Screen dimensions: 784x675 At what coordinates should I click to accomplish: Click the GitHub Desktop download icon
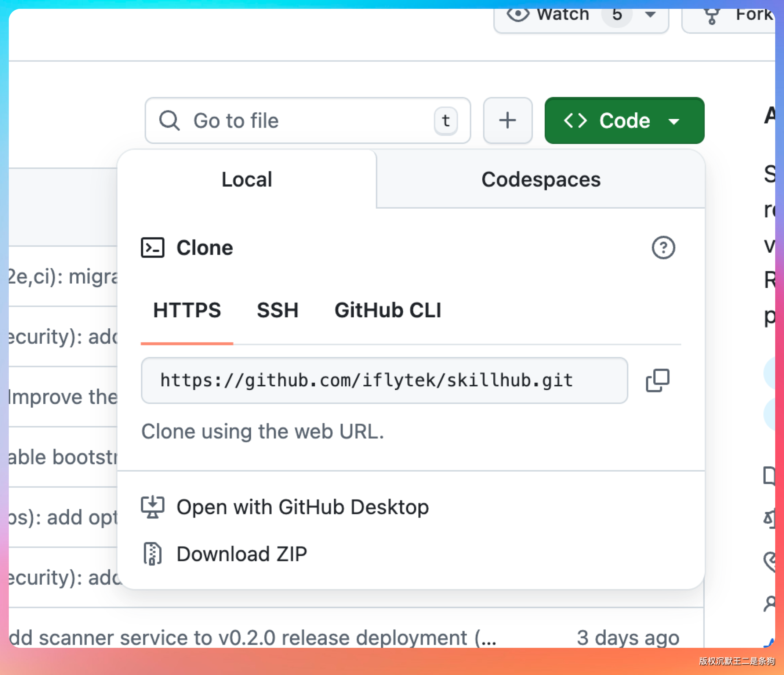point(152,507)
